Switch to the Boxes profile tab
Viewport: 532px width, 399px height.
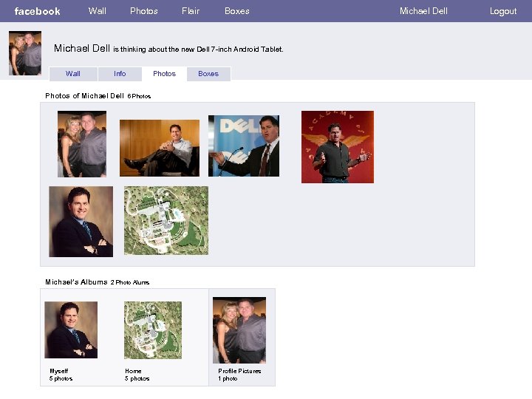(208, 74)
